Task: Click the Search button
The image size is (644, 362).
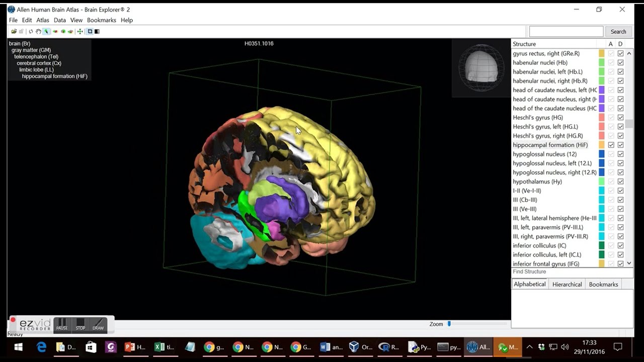Action: point(618,32)
